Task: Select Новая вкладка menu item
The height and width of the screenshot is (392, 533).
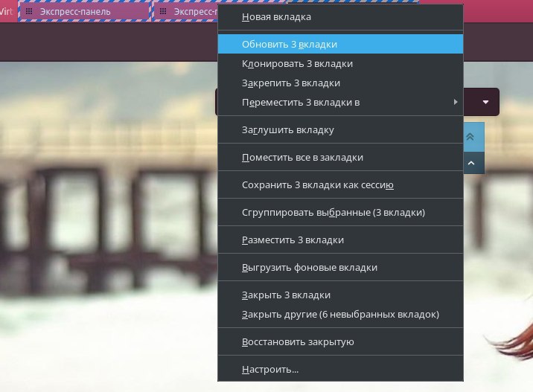Action: tap(340, 17)
